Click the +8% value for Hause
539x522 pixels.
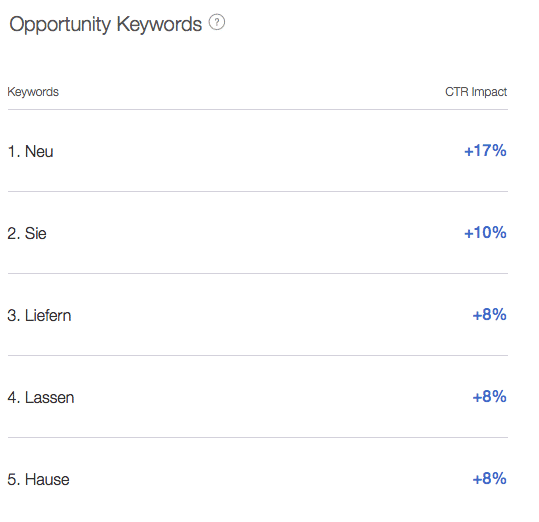[x=490, y=479]
